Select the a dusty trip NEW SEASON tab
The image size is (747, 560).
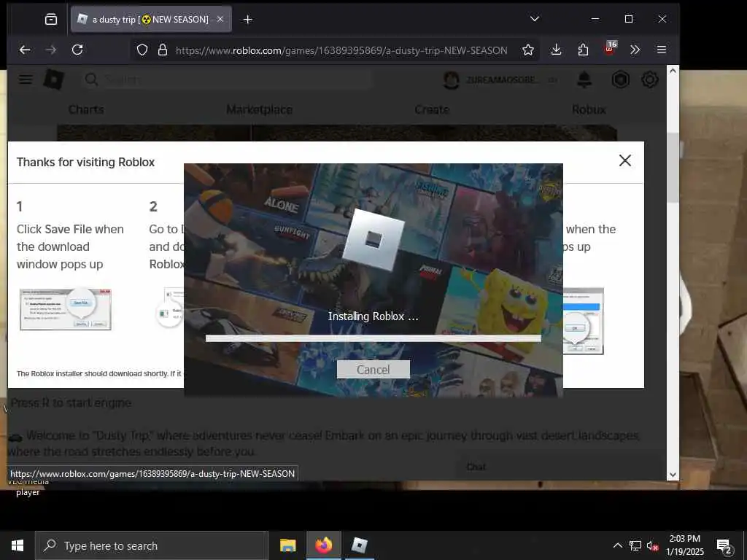tap(152, 19)
